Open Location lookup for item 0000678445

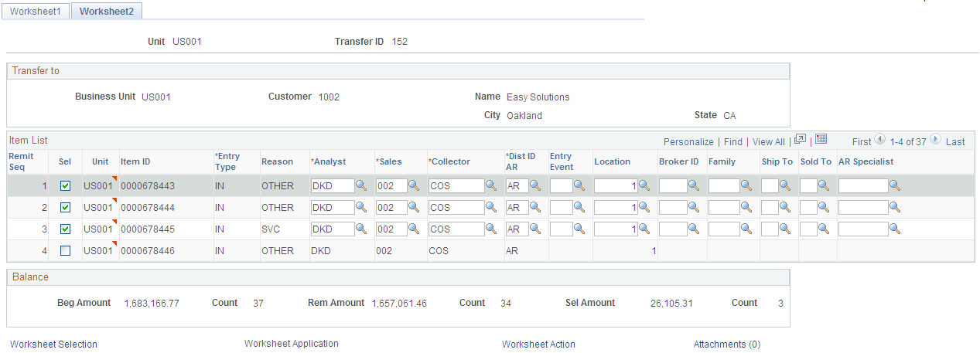click(x=644, y=229)
